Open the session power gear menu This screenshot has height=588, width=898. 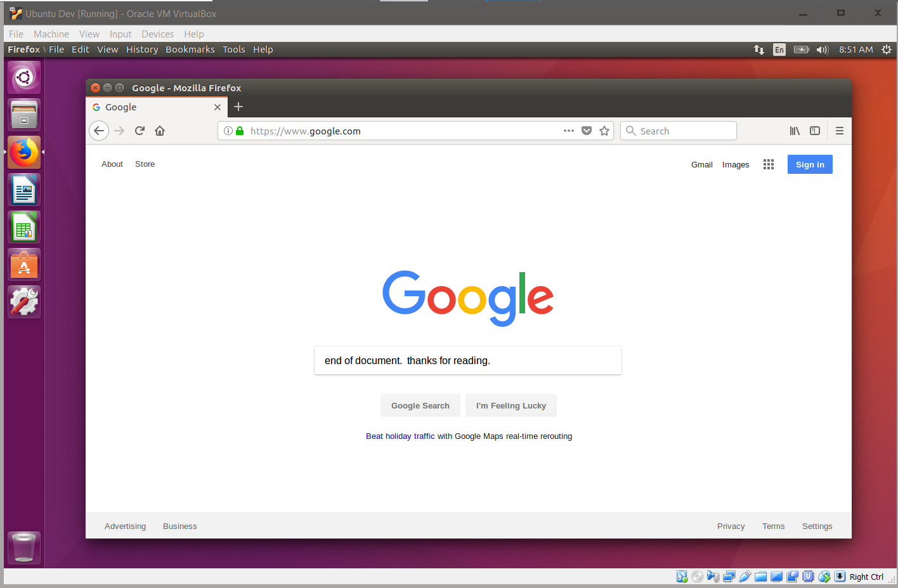pos(887,49)
